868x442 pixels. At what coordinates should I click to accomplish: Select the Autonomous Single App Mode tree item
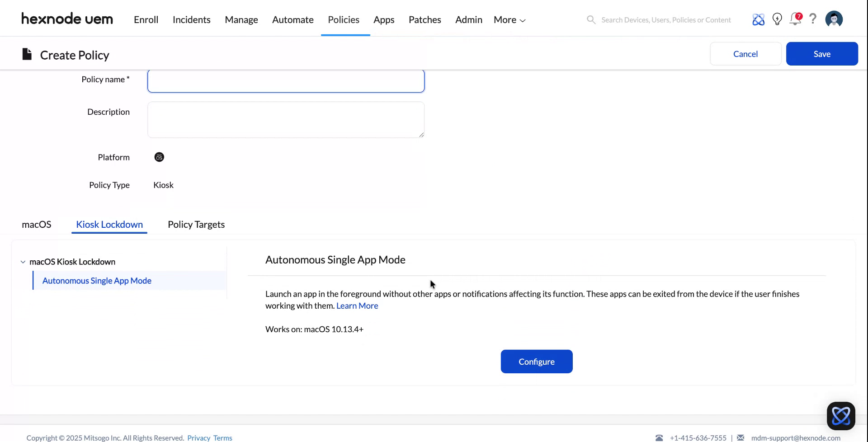click(96, 280)
